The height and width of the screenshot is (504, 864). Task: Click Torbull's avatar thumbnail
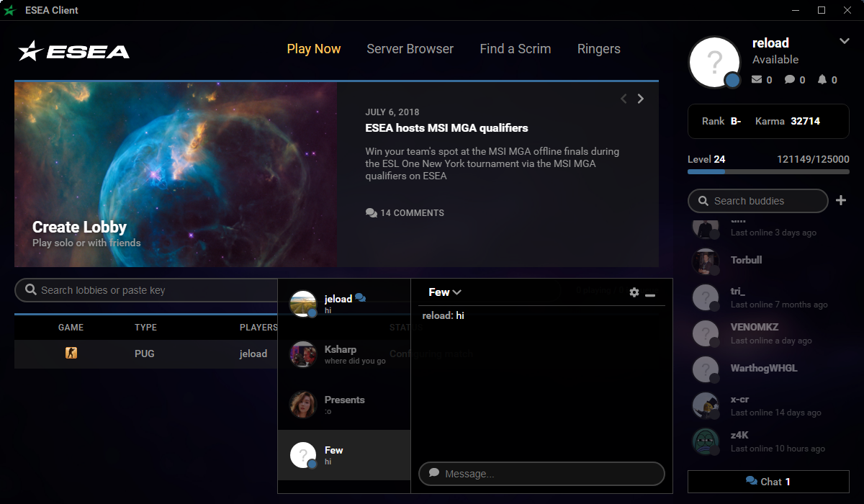[706, 261]
